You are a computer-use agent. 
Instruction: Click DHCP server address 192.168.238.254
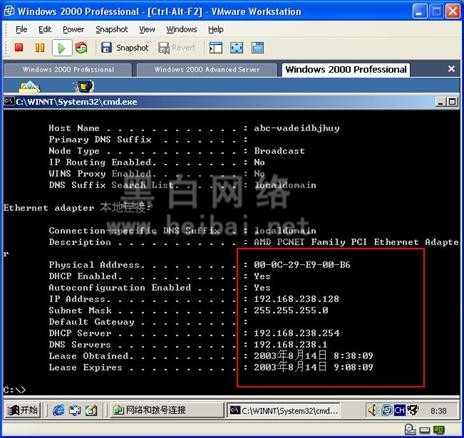tap(297, 333)
